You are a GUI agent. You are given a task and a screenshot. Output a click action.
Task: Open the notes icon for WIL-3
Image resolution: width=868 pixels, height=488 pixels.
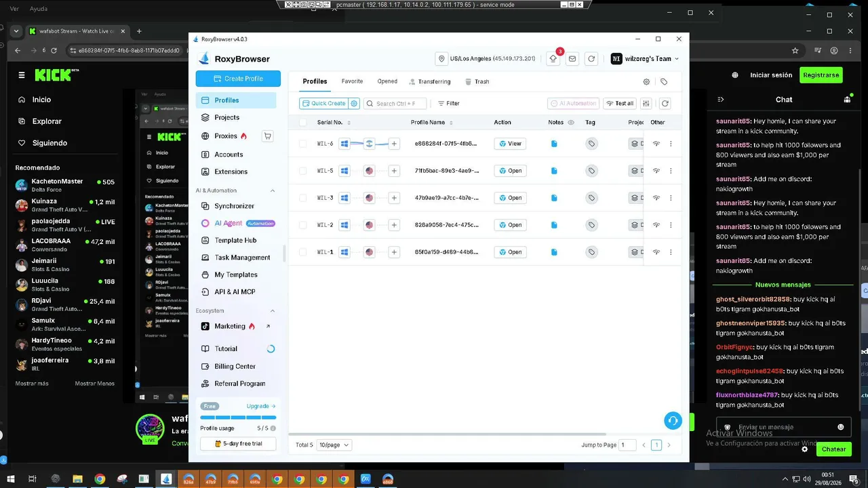pos(554,198)
